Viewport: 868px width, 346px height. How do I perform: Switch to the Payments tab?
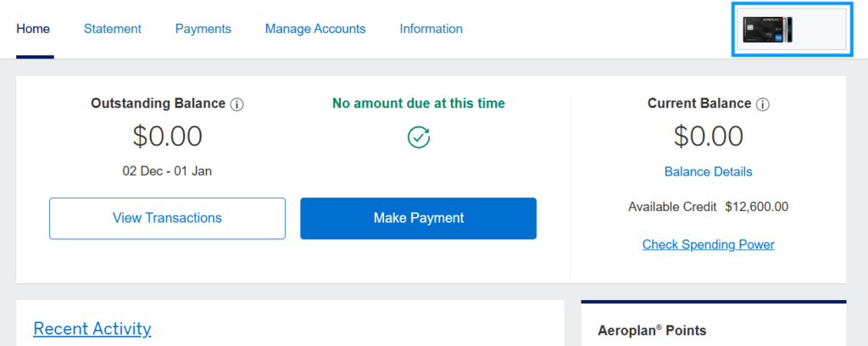coord(203,29)
